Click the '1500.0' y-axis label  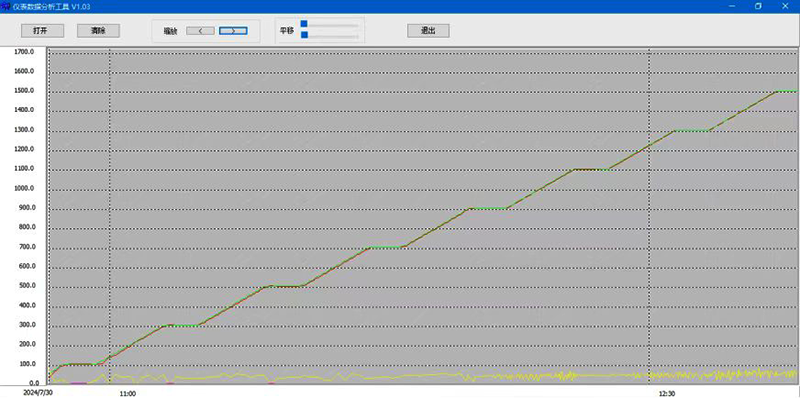[24, 91]
